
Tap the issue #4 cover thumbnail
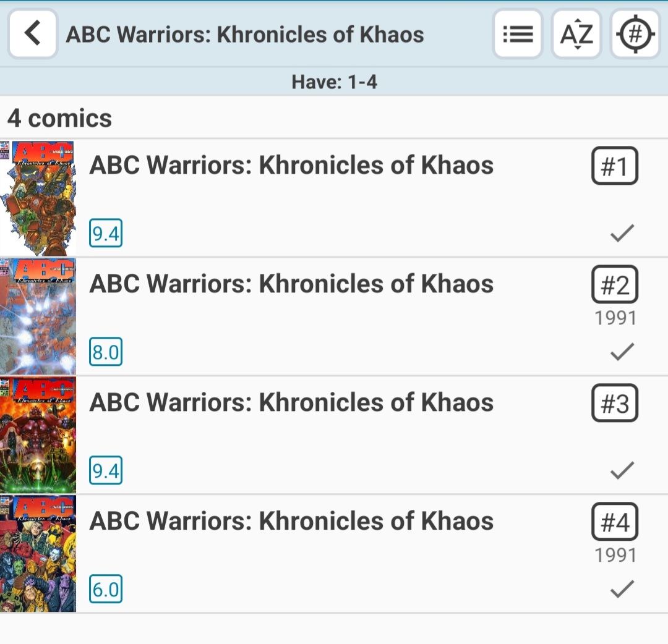pyautogui.click(x=38, y=554)
